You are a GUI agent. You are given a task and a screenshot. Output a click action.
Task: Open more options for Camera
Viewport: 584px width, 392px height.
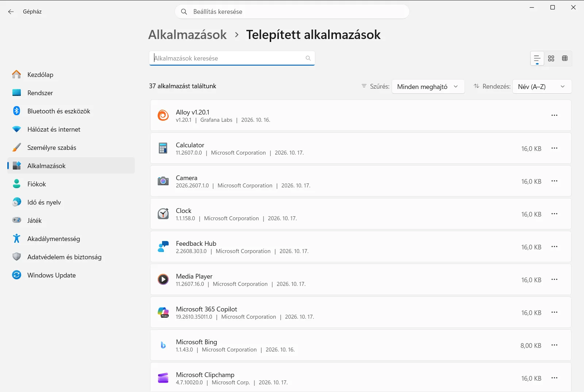point(554,181)
